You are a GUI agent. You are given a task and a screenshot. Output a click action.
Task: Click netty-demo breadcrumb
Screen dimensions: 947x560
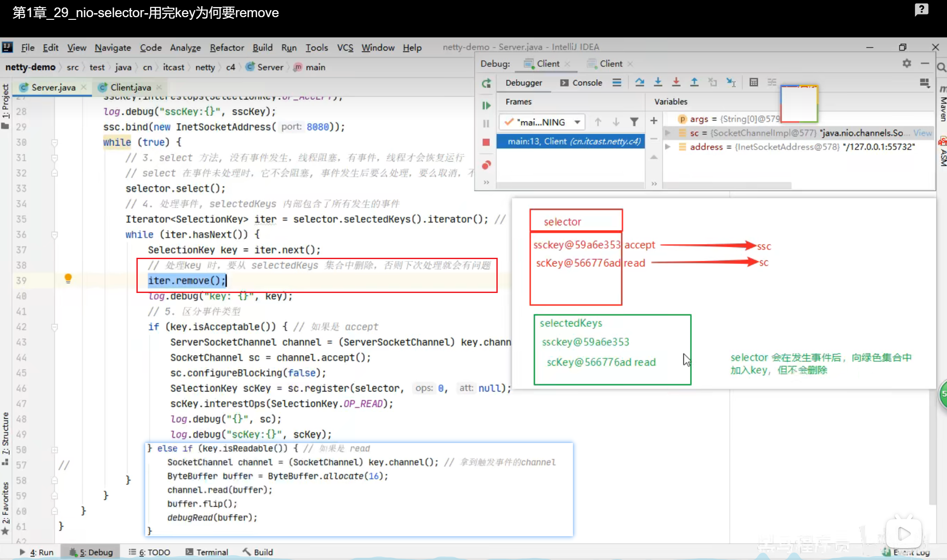(x=30, y=67)
